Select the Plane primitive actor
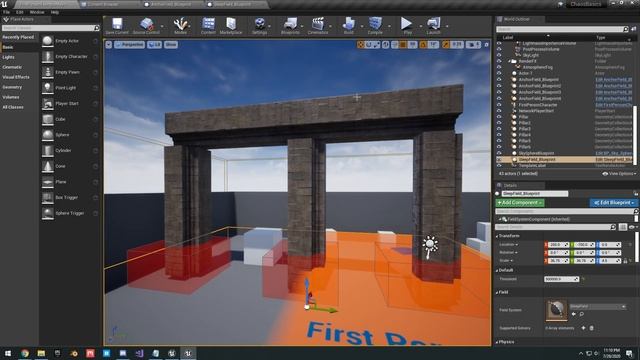The width and height of the screenshot is (640, 360). [x=48, y=182]
